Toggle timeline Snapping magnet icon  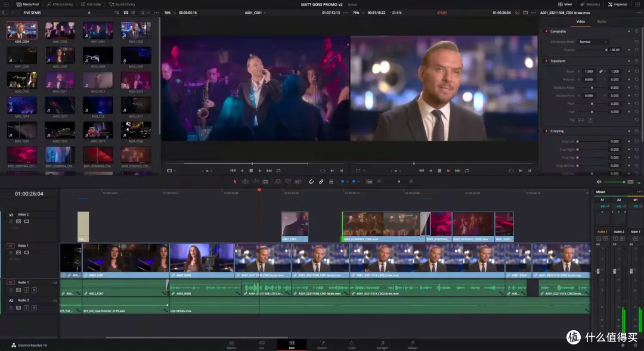311,181
